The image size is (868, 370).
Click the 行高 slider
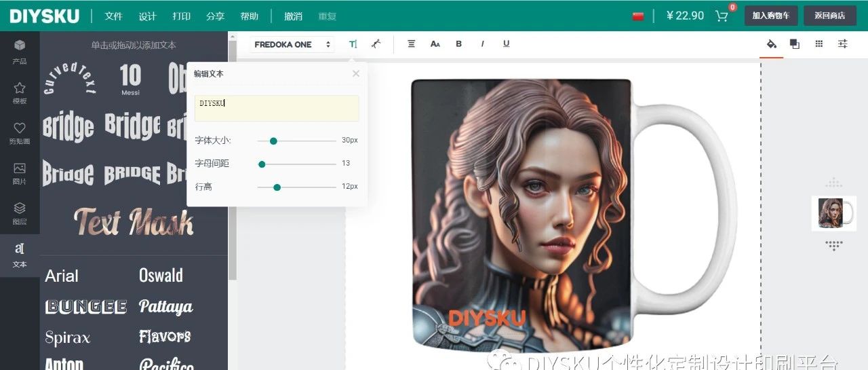click(x=296, y=187)
